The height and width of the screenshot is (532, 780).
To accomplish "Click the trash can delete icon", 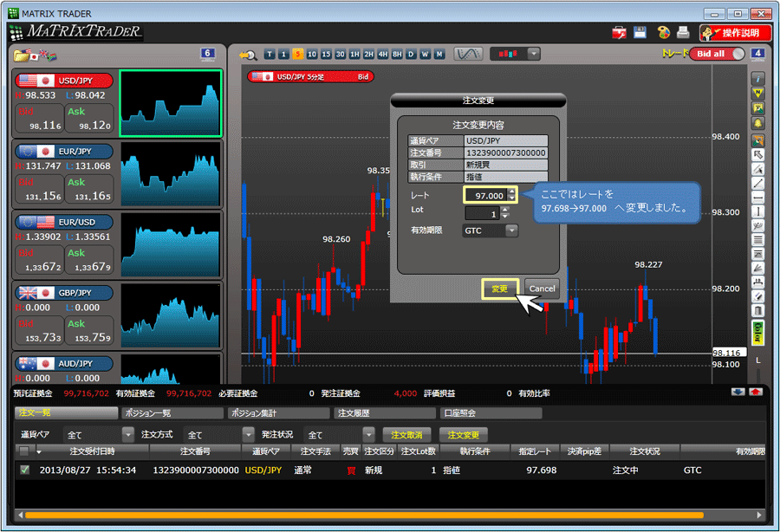I will 757,311.
